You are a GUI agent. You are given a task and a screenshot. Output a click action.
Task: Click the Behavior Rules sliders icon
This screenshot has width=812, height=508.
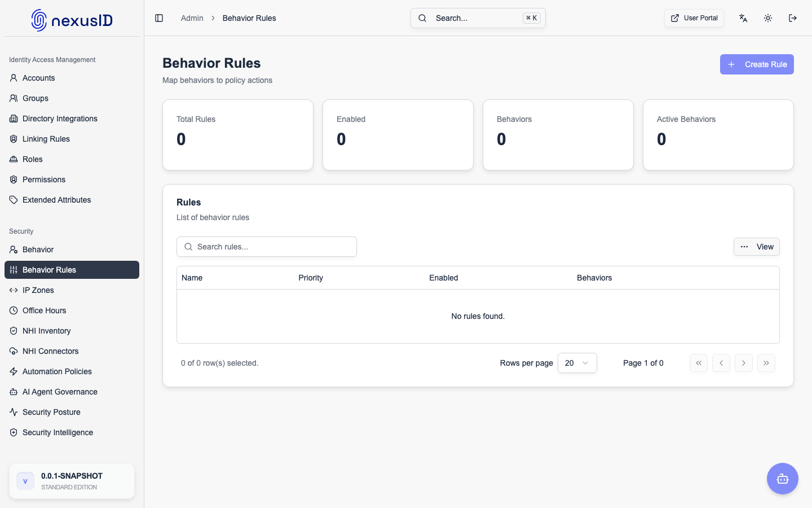pyautogui.click(x=14, y=270)
